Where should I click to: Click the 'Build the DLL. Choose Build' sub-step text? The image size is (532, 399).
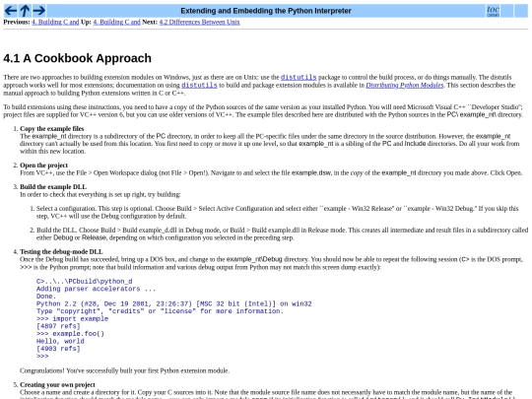282,234
